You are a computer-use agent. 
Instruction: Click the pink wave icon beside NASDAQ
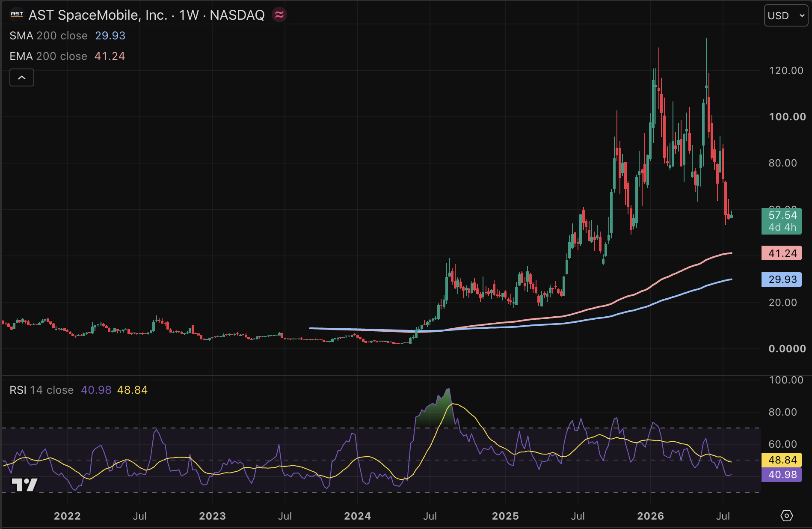(x=279, y=15)
